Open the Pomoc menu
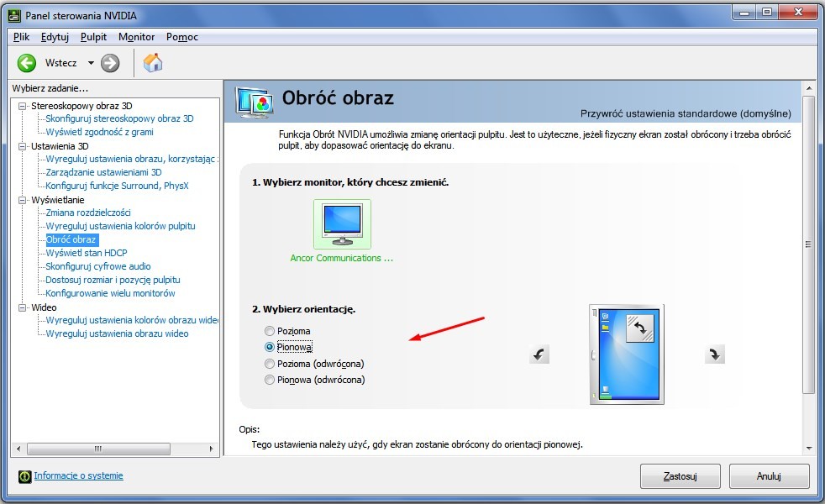825x504 pixels. [182, 37]
